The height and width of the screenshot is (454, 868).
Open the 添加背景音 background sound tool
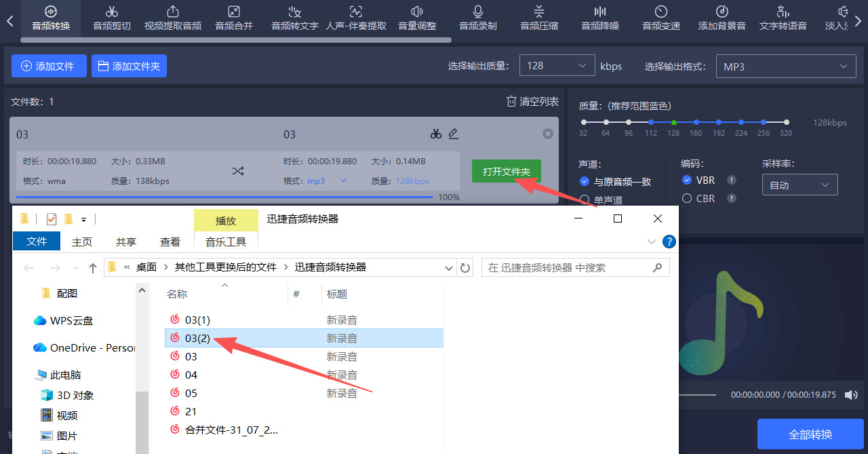pos(722,18)
